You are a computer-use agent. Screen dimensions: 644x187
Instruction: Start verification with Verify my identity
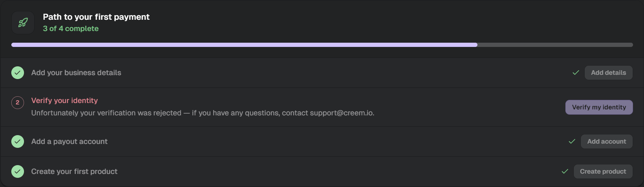599,107
